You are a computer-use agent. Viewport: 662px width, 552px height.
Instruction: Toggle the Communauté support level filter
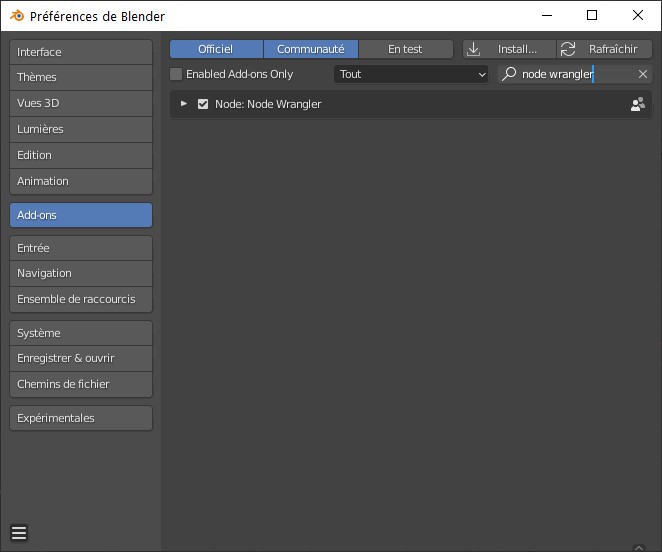[x=311, y=49]
